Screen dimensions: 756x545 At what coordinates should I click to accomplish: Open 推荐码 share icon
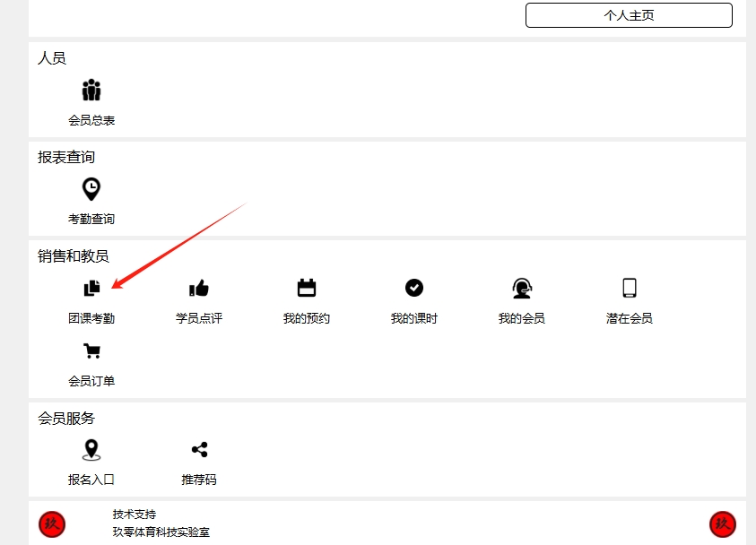point(199,450)
